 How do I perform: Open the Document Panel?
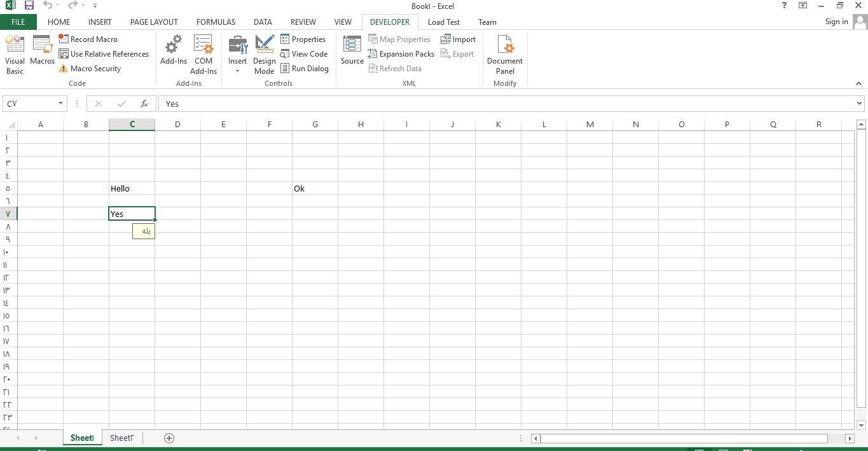[x=505, y=55]
